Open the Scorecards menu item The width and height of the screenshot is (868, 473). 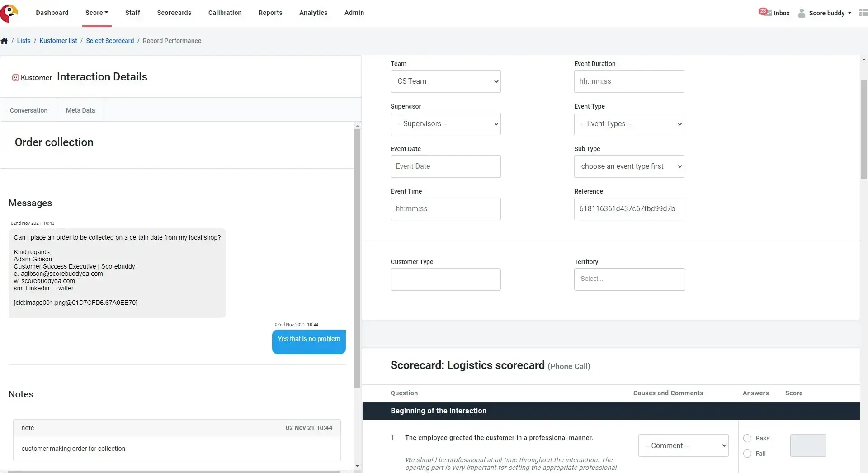(174, 13)
